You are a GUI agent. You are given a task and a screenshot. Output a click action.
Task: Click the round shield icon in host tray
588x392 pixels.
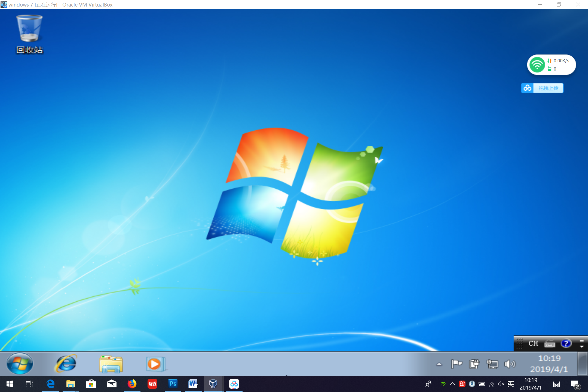[x=472, y=384]
